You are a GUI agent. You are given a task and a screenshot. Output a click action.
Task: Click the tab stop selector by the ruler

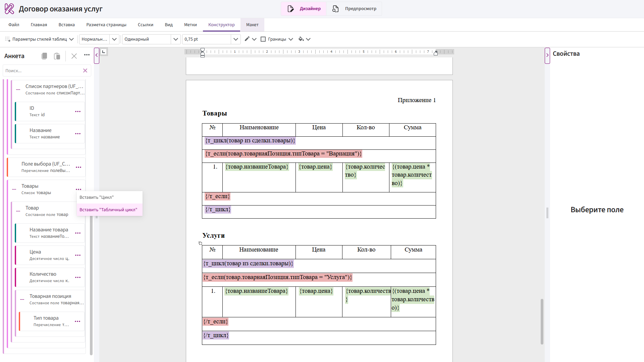(x=104, y=52)
